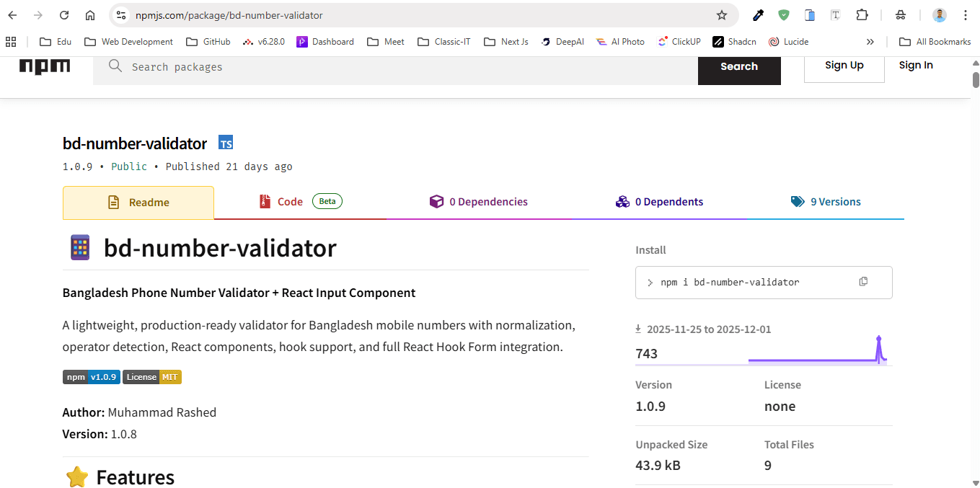The image size is (980, 488).
Task: Open the Chrome profile avatar
Action: (x=940, y=15)
